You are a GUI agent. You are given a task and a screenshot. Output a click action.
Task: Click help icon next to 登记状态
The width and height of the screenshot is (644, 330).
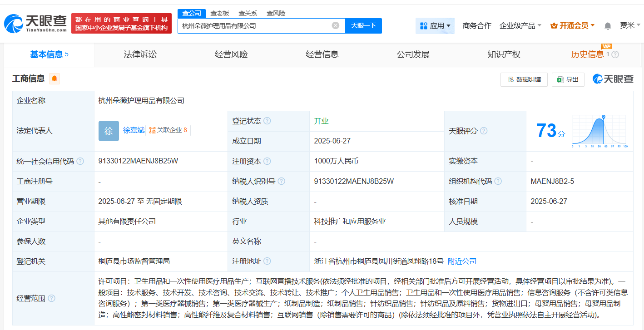coord(267,121)
